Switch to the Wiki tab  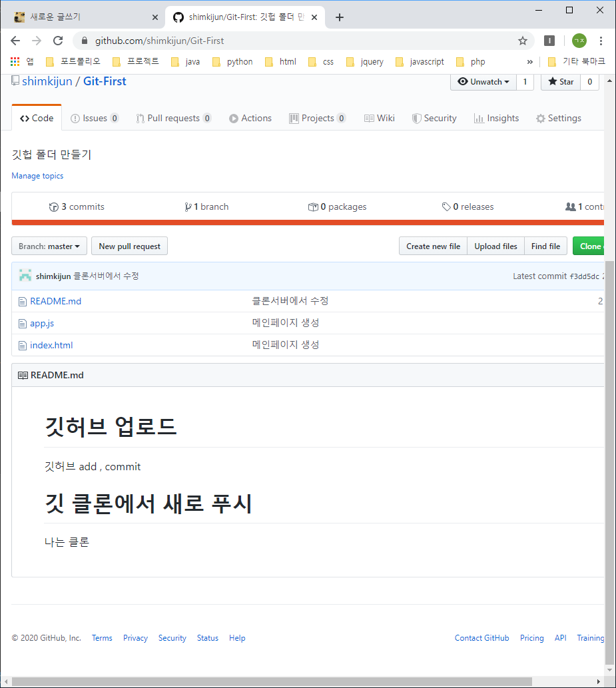pyautogui.click(x=380, y=118)
